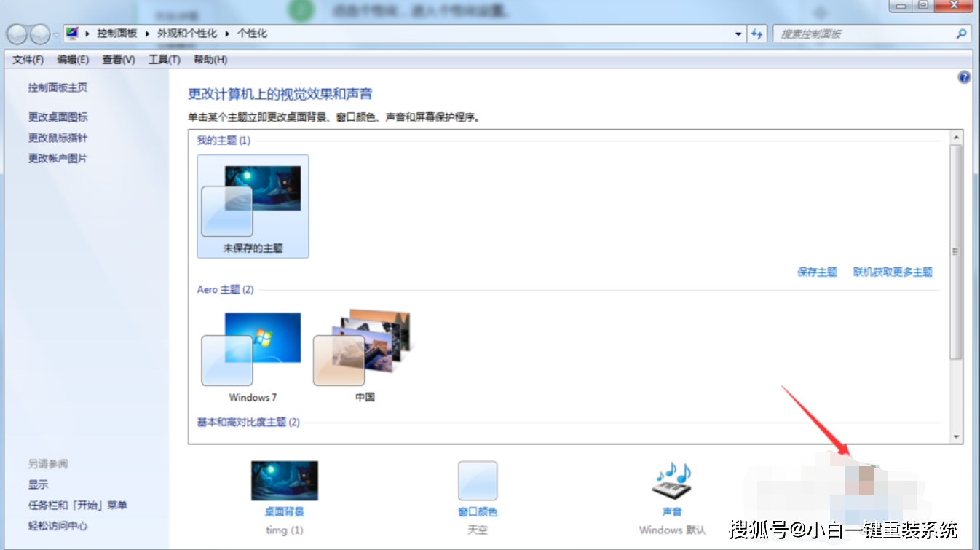The height and width of the screenshot is (550, 980).
Task: Open 任务栏和「开始」菜单 link
Action: point(77,505)
